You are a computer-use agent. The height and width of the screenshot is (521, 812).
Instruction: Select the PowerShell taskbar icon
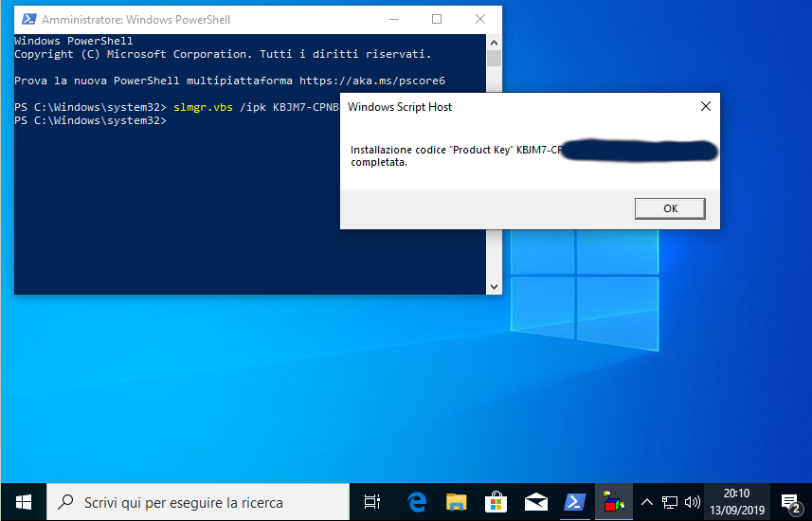[x=575, y=502]
